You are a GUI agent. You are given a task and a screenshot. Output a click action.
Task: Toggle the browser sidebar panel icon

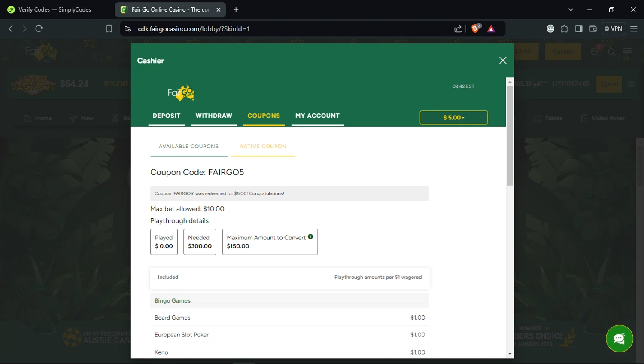point(579,29)
